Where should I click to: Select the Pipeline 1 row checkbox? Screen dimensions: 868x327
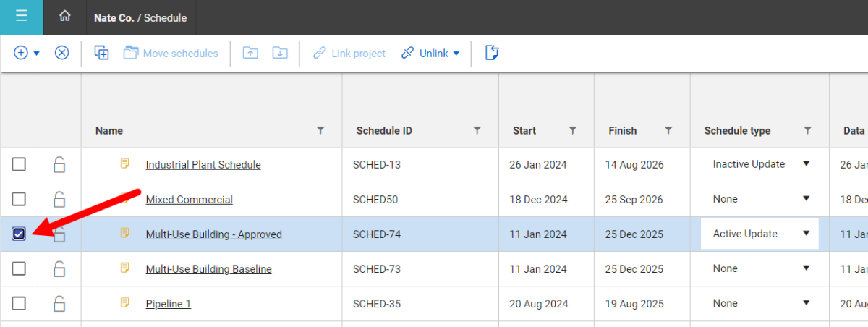19,303
